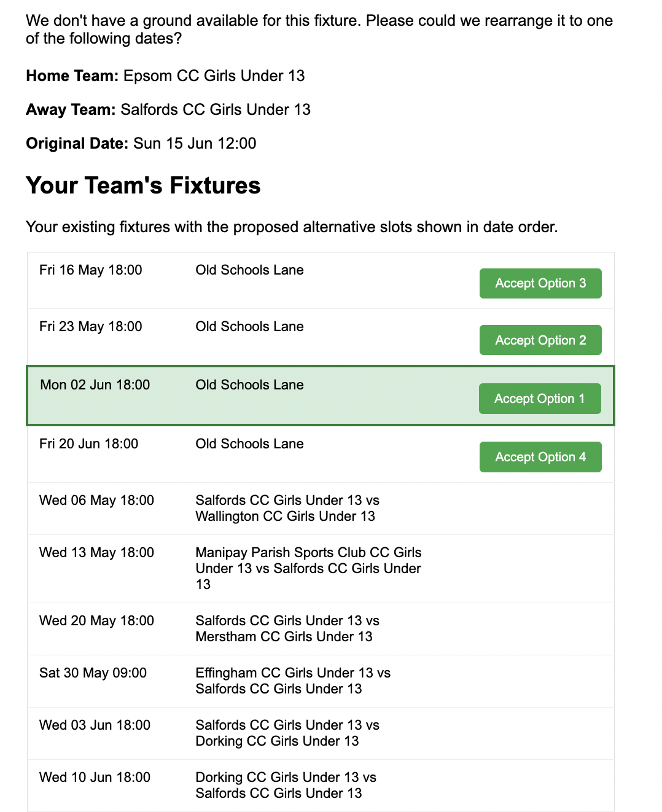The width and height of the screenshot is (662, 812).
Task: Accept Option 1 for Mon 02 Jun
Action: [x=540, y=398]
